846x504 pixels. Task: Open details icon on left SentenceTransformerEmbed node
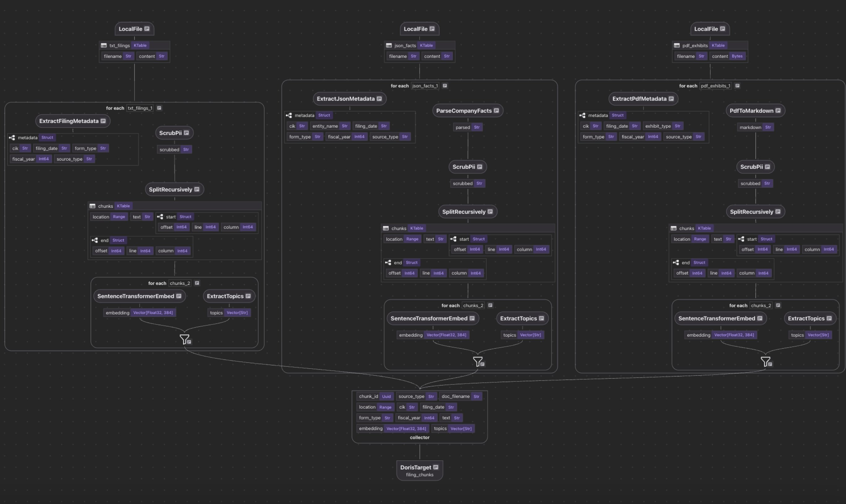click(x=179, y=296)
